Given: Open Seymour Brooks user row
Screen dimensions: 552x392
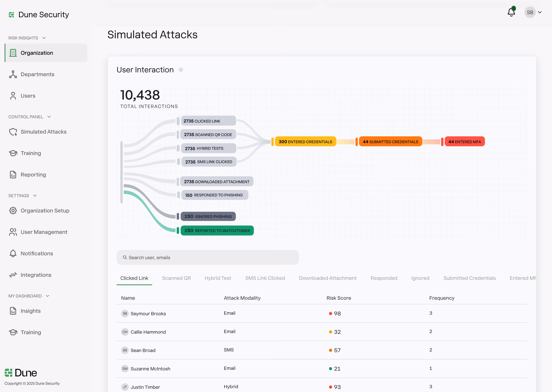Looking at the screenshot, I should [148, 314].
